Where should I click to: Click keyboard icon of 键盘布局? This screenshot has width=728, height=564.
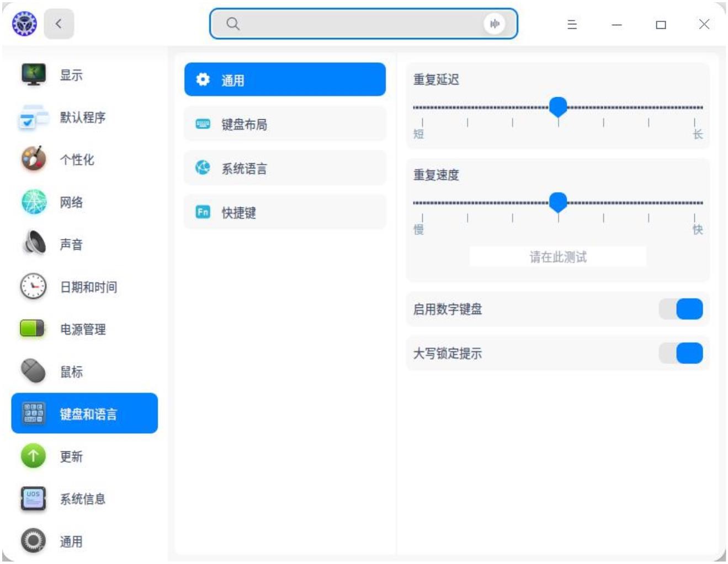[203, 124]
